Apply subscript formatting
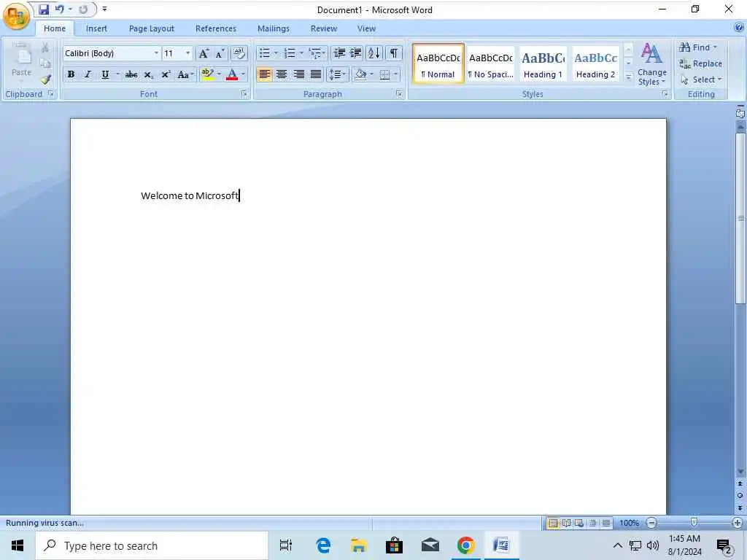 pos(148,74)
